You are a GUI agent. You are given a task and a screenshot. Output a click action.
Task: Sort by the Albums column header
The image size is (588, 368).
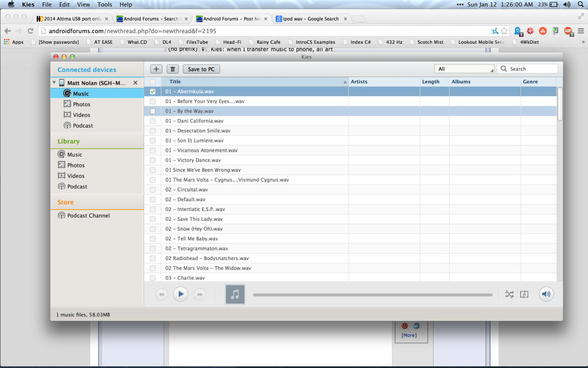(485, 82)
